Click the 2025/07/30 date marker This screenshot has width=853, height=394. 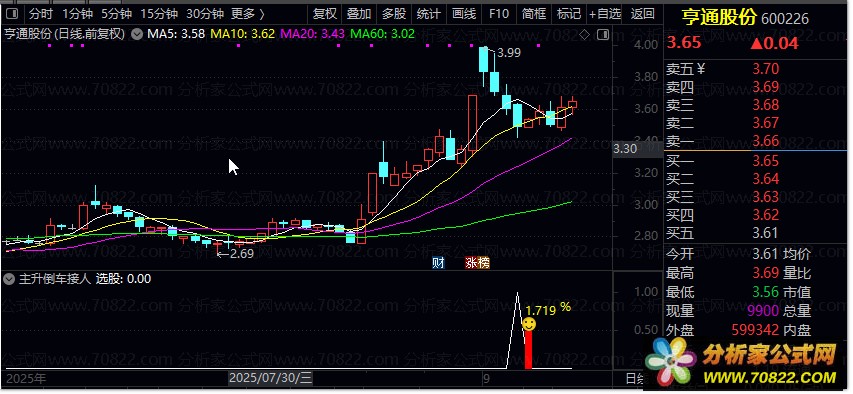point(270,378)
